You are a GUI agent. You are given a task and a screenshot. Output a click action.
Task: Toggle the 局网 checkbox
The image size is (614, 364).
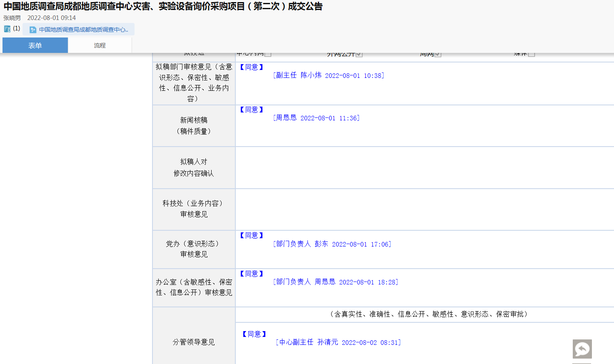437,54
